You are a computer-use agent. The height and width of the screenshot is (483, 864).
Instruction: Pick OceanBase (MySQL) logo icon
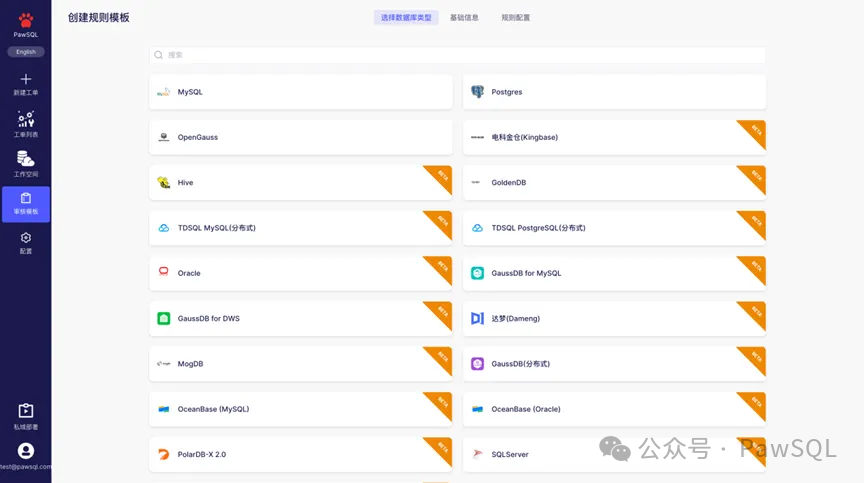coord(164,409)
